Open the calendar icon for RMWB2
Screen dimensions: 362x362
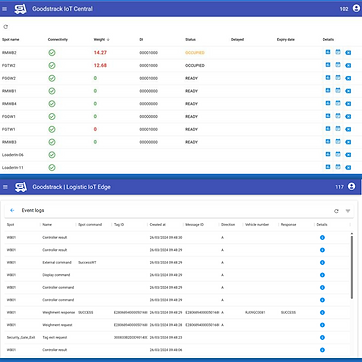pyautogui.click(x=338, y=52)
